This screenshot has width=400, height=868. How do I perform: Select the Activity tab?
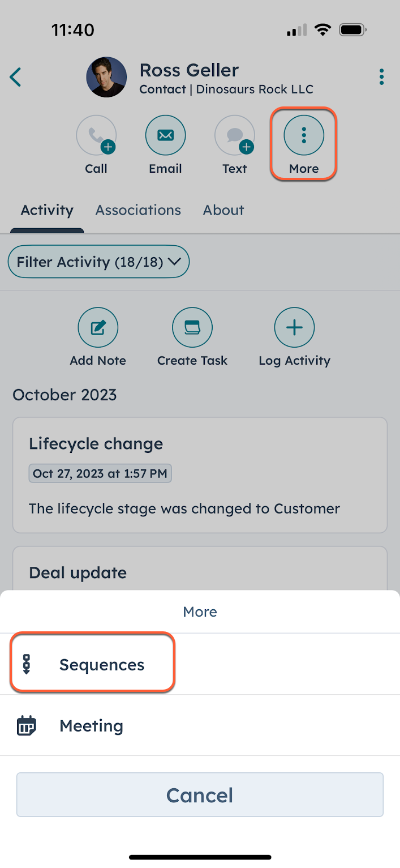[46, 210]
